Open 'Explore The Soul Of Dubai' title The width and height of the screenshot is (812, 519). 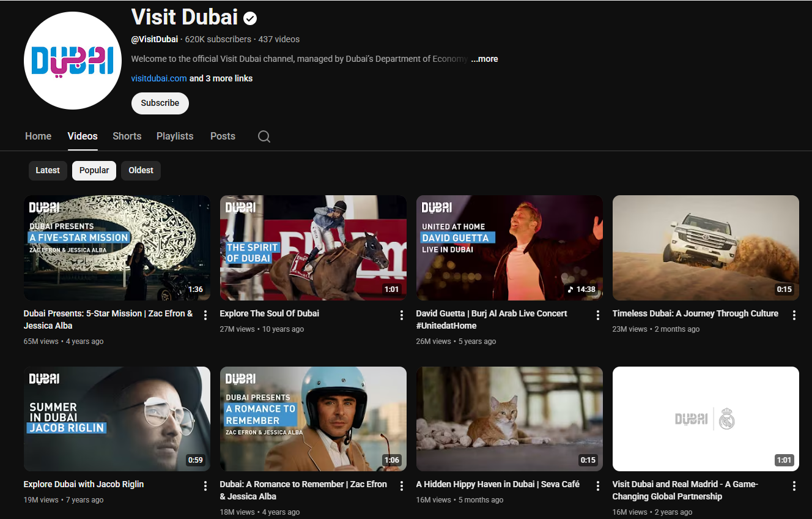[270, 313]
